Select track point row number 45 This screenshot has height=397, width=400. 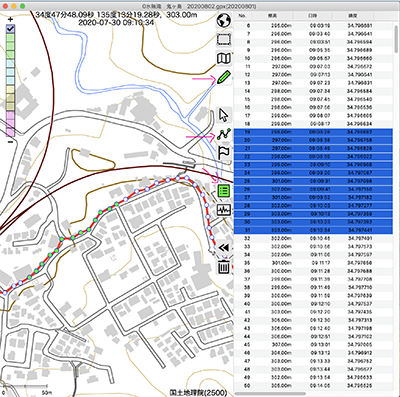click(x=313, y=345)
